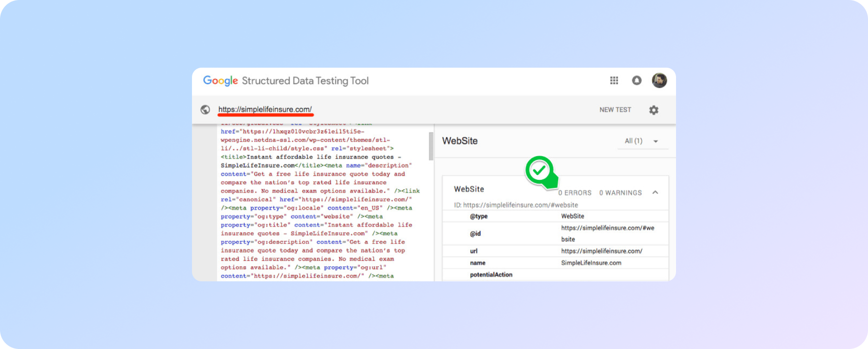
Task: Select the potentialAction property row
Action: (491, 275)
